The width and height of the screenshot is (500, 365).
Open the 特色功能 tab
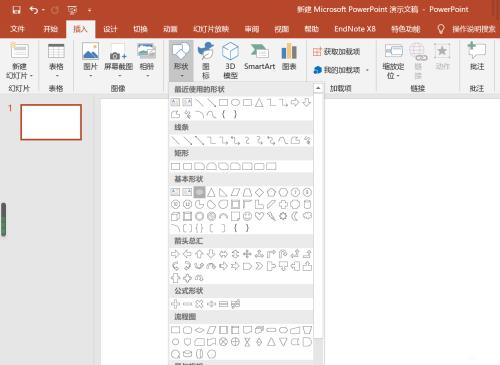(x=406, y=29)
